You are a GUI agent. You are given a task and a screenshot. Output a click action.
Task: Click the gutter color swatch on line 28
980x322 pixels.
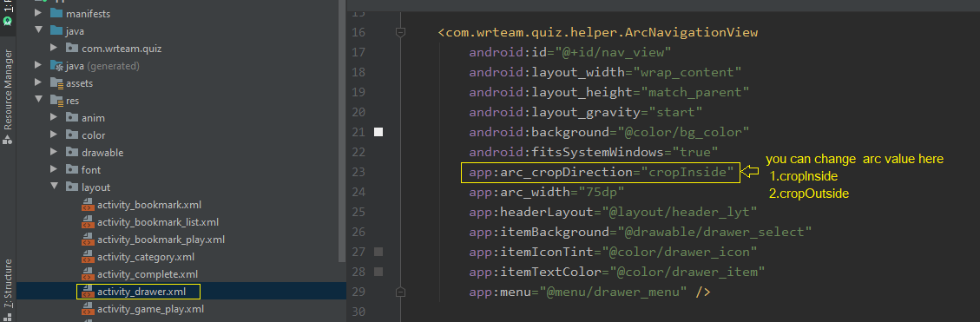tap(378, 272)
